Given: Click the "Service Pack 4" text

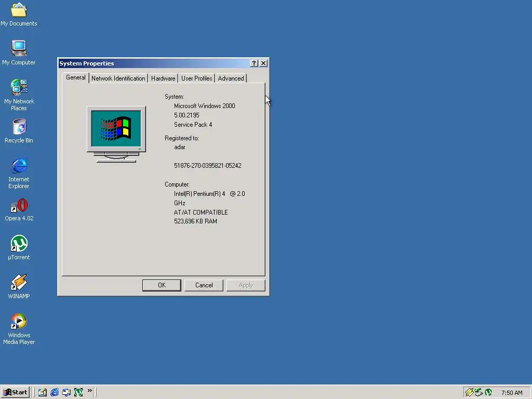Looking at the screenshot, I should 193,125.
